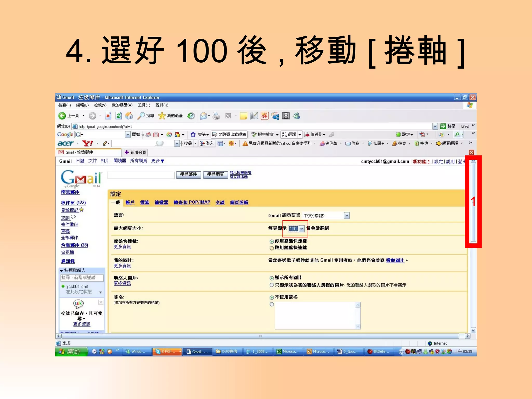532x399 pixels.
Task: Open the 每頁顯示 100 dropdown
Action: click(296, 229)
